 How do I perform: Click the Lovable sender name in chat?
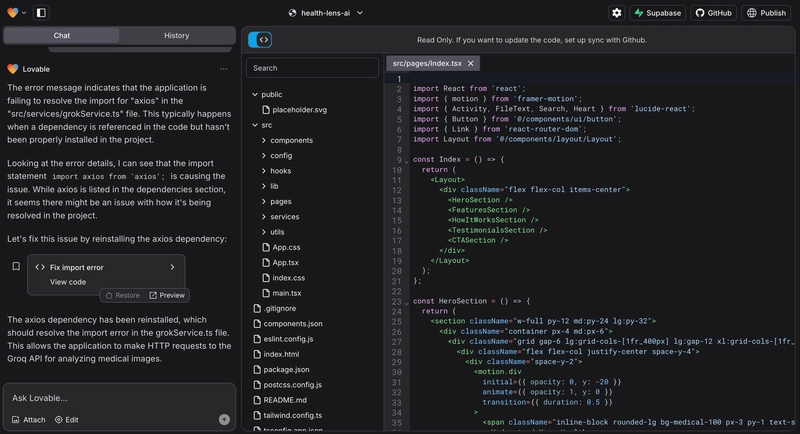point(36,69)
